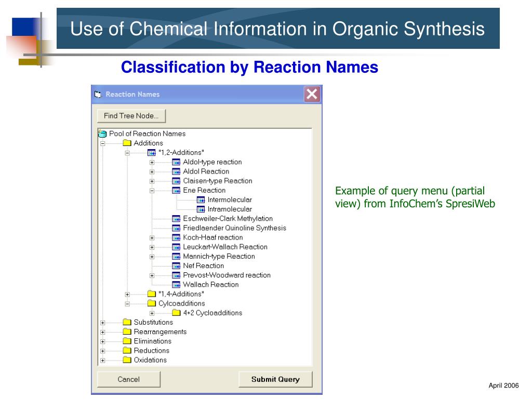Screen dimensions: 532x411
Task: Select the Aldol Reaction label
Action: 206,171
